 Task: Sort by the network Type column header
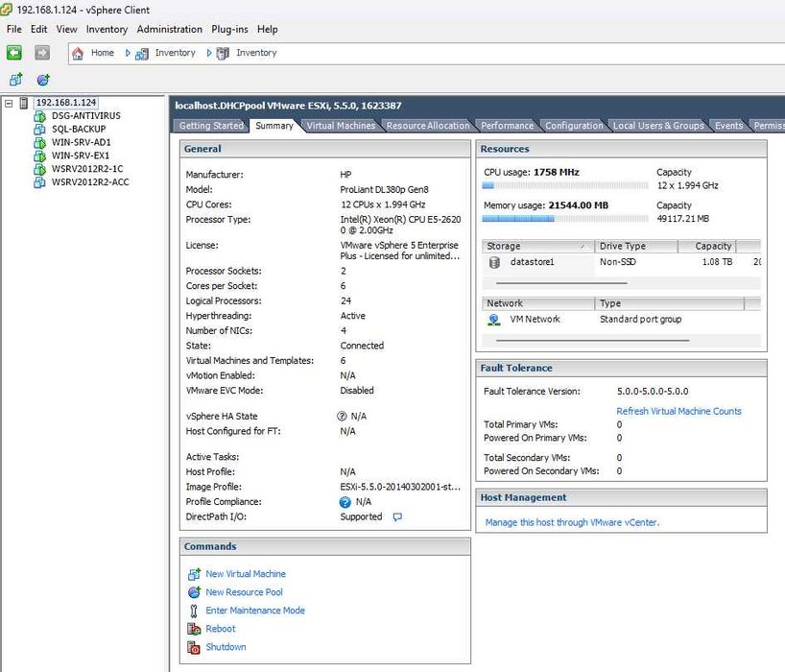tap(670, 303)
